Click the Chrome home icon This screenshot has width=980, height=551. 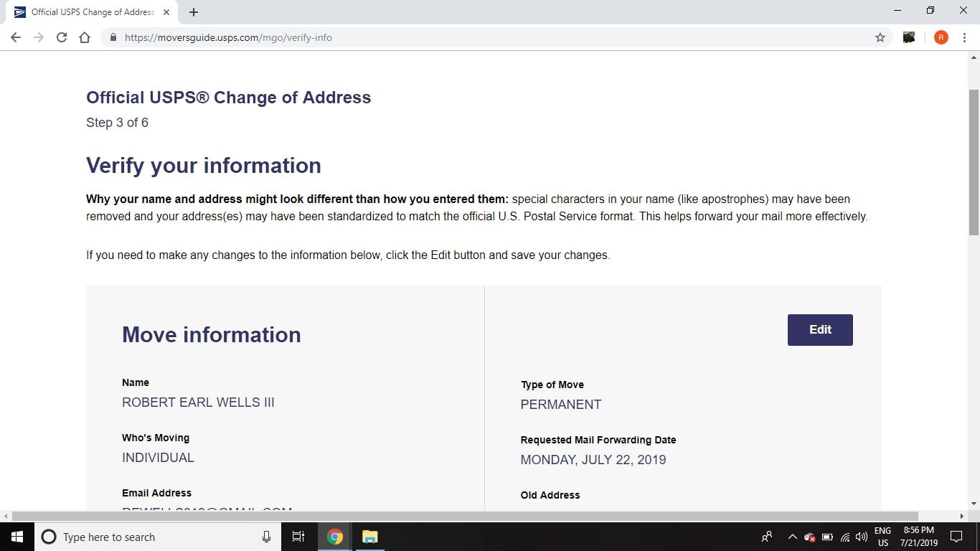click(x=85, y=37)
